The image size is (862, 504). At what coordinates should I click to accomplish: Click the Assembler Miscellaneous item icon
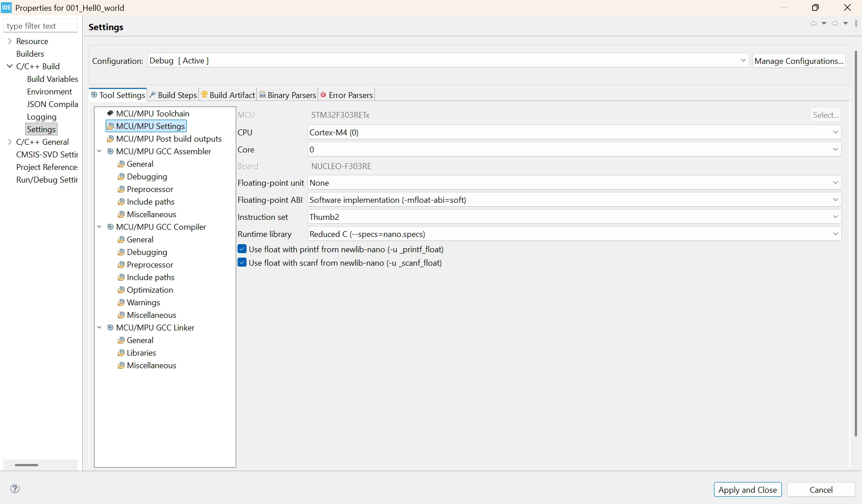coord(121,214)
